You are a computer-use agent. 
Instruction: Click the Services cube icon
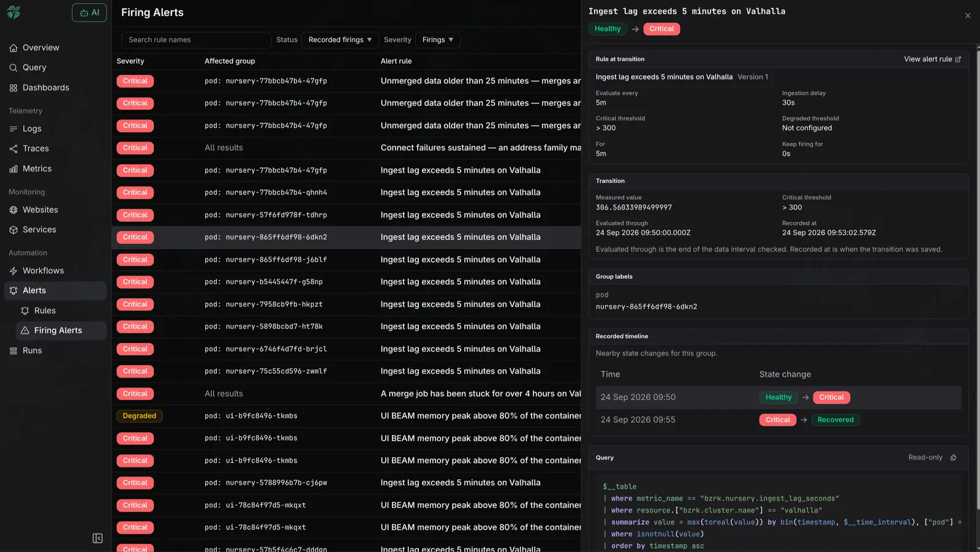click(13, 230)
